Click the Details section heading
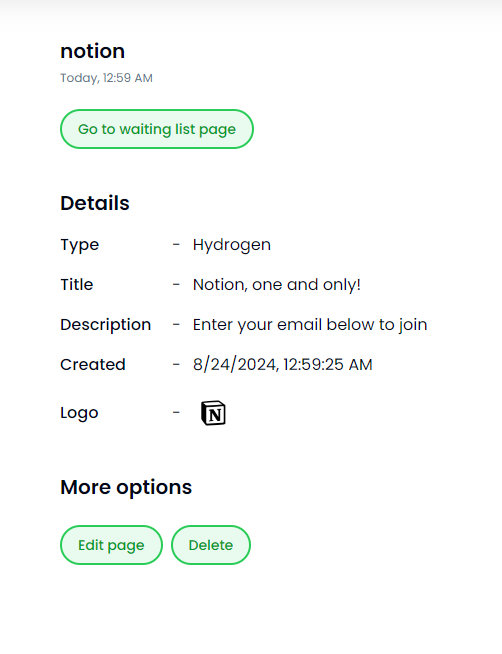Viewport: 502px width, 654px height. pyautogui.click(x=95, y=203)
